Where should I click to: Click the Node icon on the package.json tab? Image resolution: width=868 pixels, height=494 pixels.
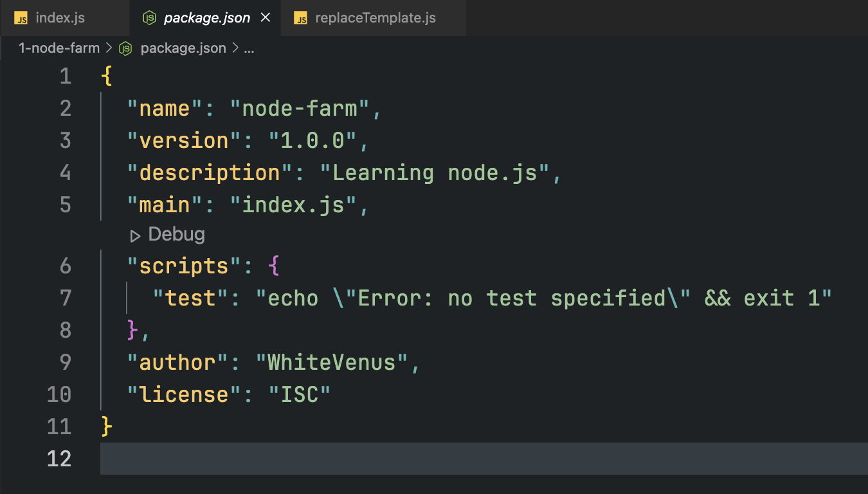point(149,18)
